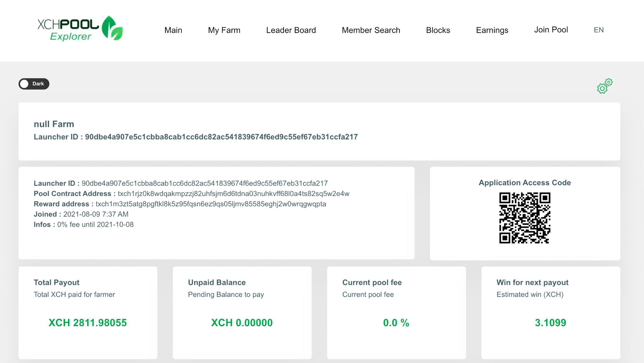Click the Reward address value

pos(211,204)
